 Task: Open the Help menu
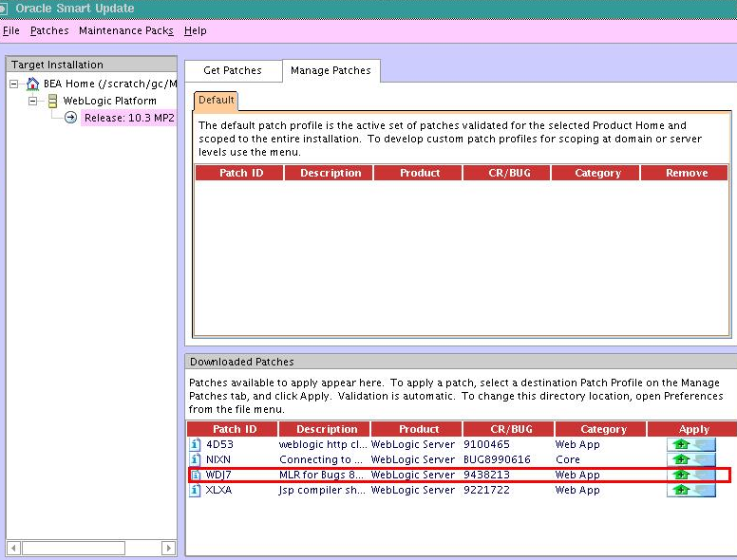tap(195, 30)
